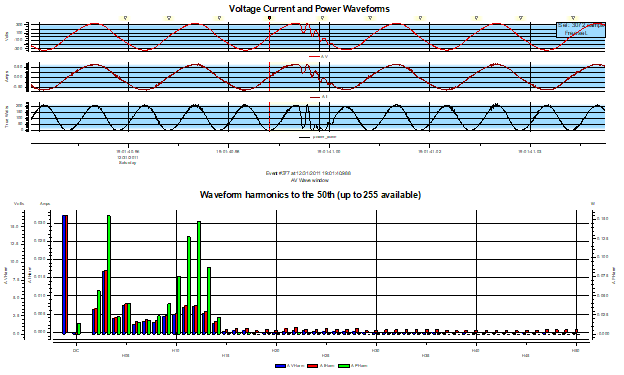This screenshot has height=375, width=624.
Task: Click the 'Voltage Current and Power Waveforms' title
Action: 309,9
